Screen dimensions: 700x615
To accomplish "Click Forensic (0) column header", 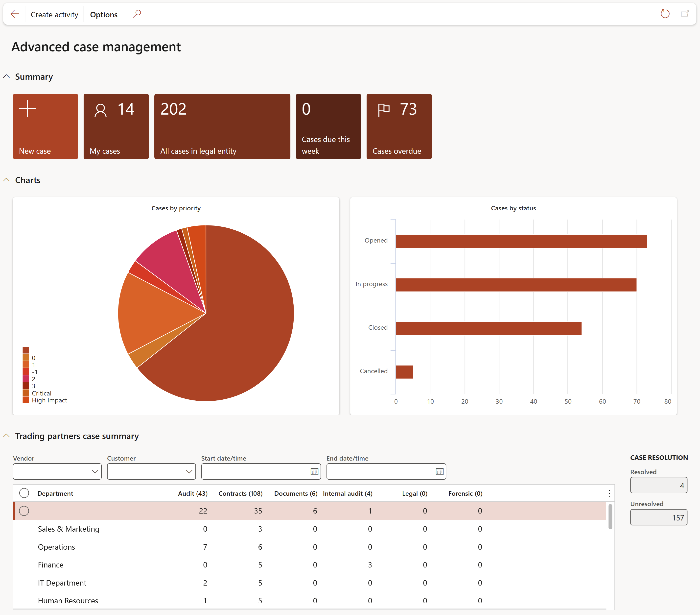I will [x=466, y=493].
